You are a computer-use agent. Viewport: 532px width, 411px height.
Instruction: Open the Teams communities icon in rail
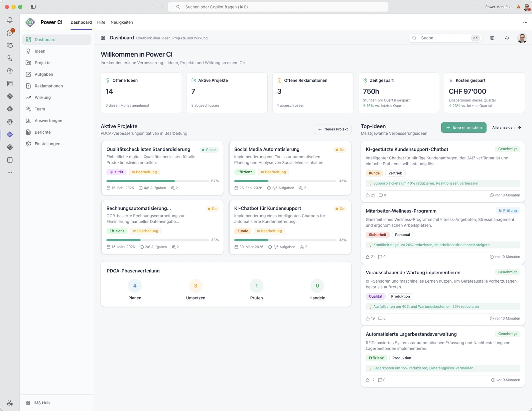(10, 45)
